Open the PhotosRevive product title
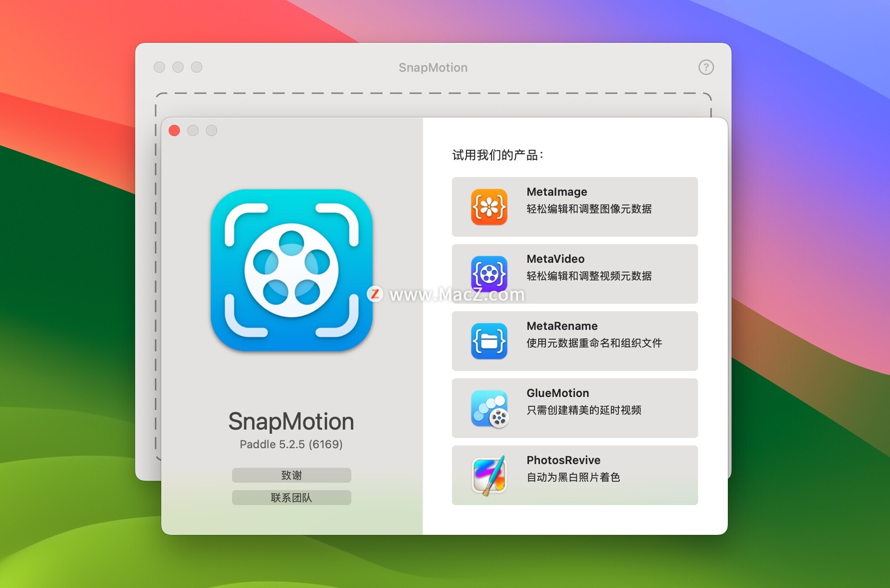The height and width of the screenshot is (588, 890). coord(563,460)
